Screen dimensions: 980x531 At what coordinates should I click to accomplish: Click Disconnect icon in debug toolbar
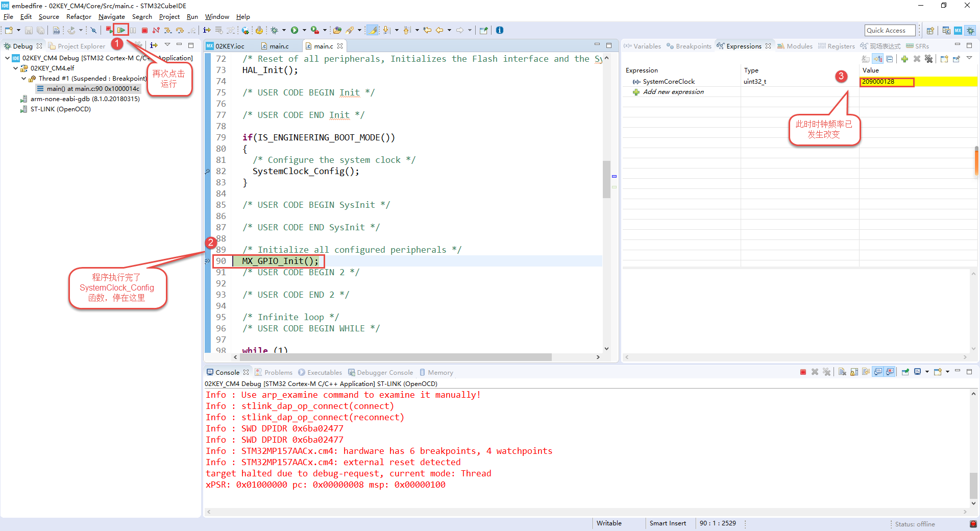coord(156,30)
